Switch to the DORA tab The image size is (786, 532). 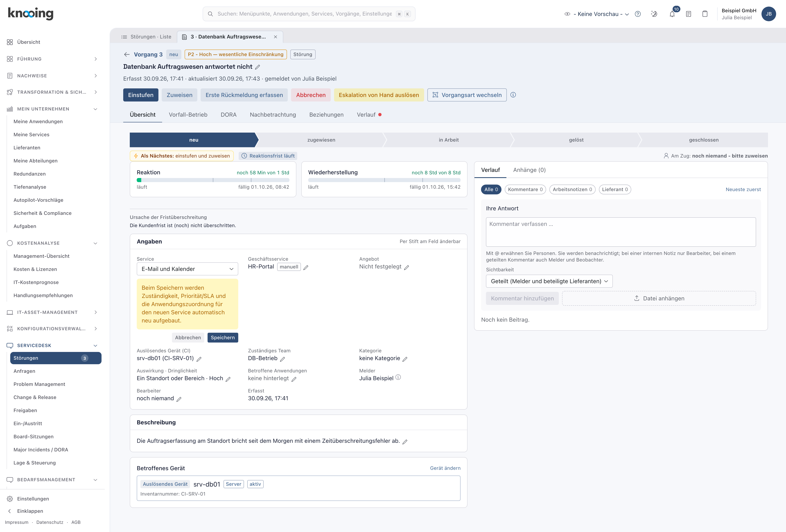(x=229, y=115)
